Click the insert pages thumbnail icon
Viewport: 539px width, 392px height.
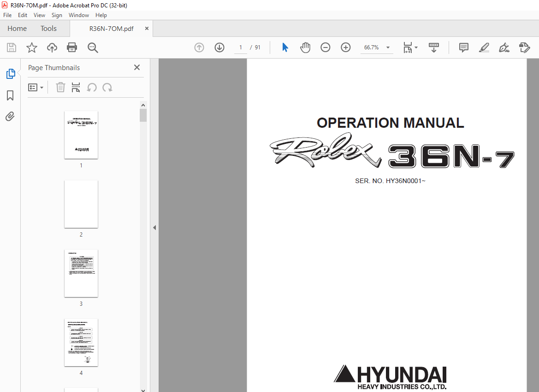point(76,87)
